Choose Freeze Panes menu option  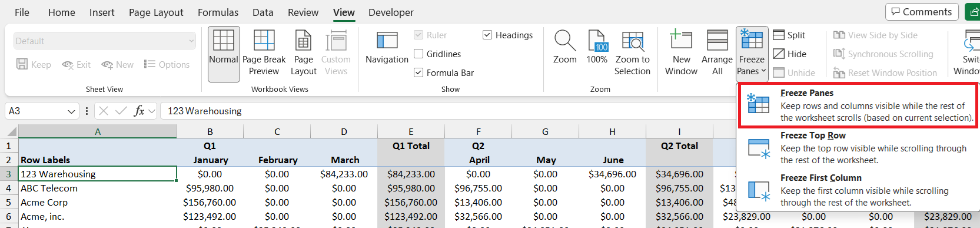click(x=858, y=105)
